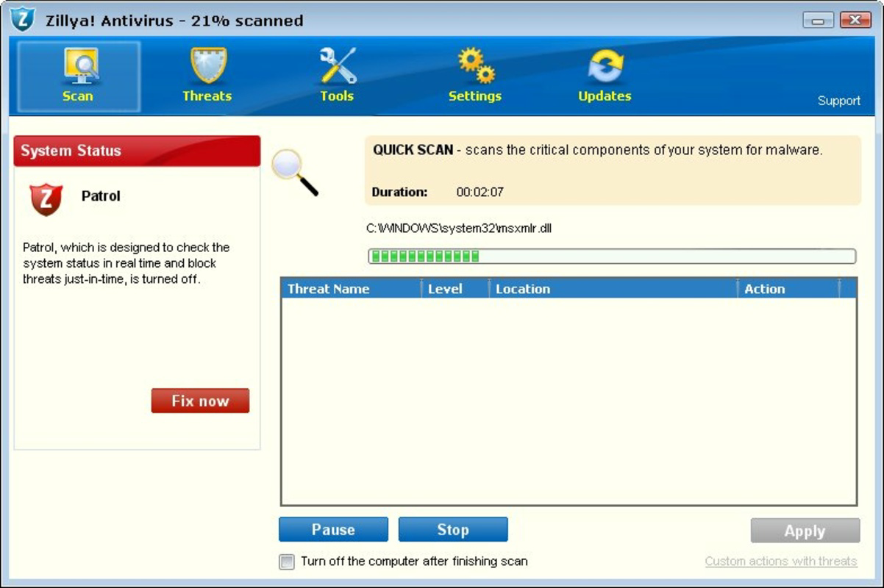Click the QUICK SCAN description text

[597, 150]
